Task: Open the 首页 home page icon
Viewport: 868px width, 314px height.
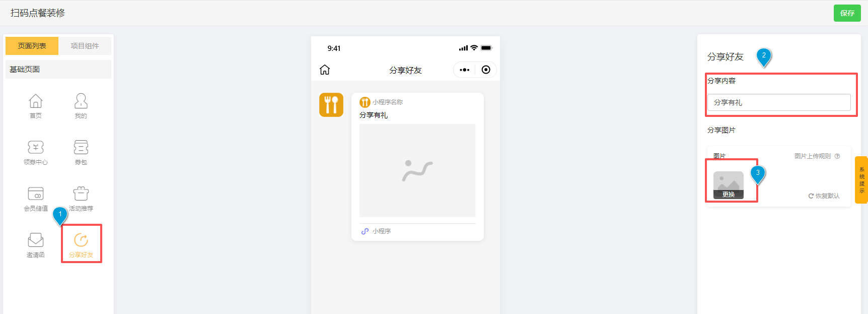Action: (x=36, y=106)
